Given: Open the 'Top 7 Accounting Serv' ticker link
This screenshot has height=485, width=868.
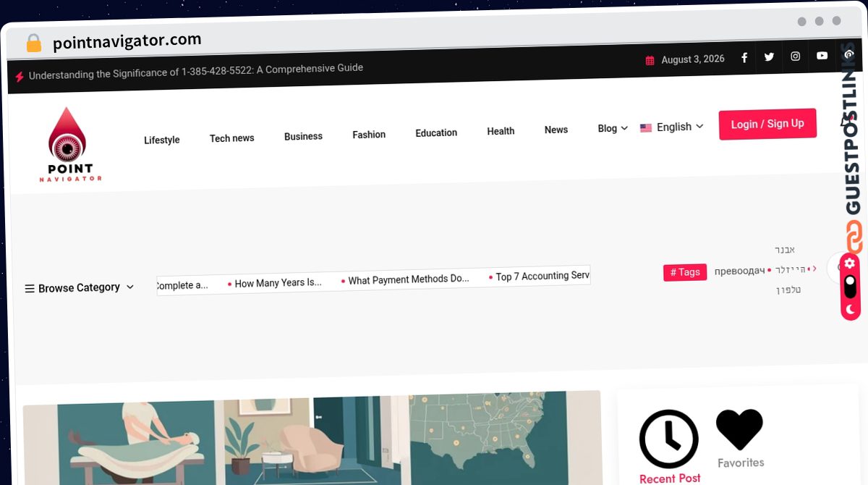Looking at the screenshot, I should [542, 276].
